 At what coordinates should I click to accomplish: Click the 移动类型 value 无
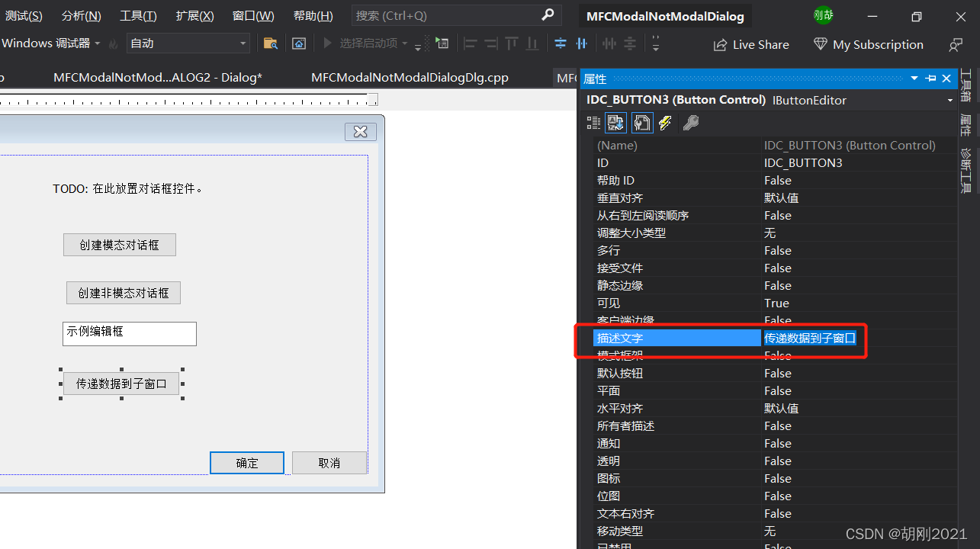point(770,531)
